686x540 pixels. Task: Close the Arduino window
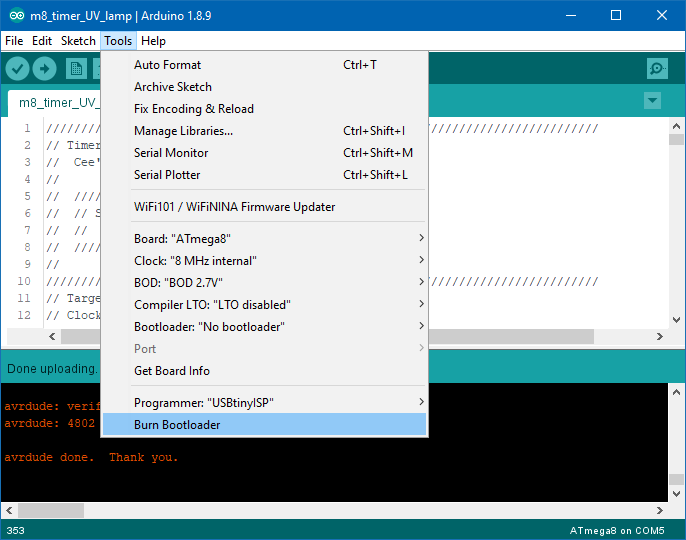[662, 16]
